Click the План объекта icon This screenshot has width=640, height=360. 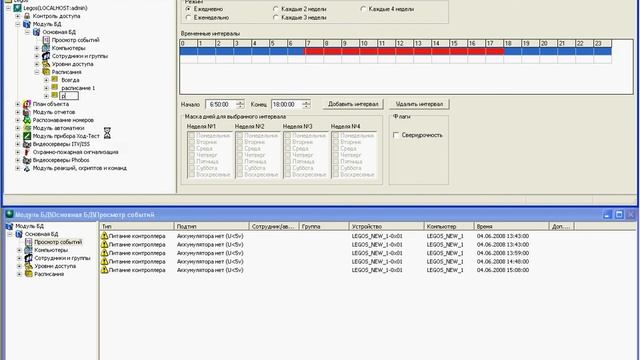(27, 104)
